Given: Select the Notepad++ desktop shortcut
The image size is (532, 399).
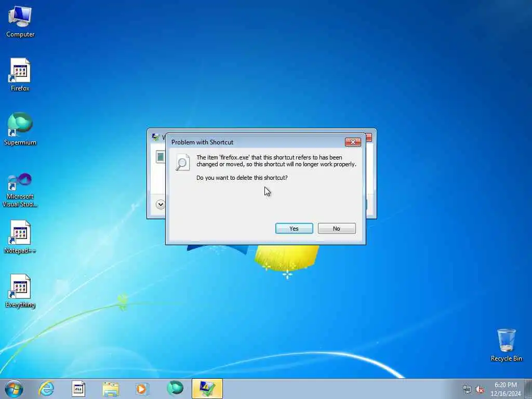Looking at the screenshot, I should pos(20,237).
